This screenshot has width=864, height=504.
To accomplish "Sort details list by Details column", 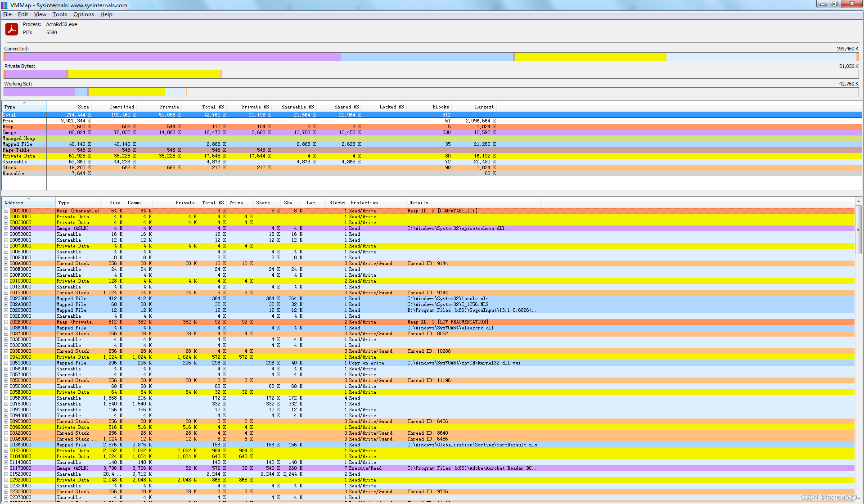I will [474, 202].
